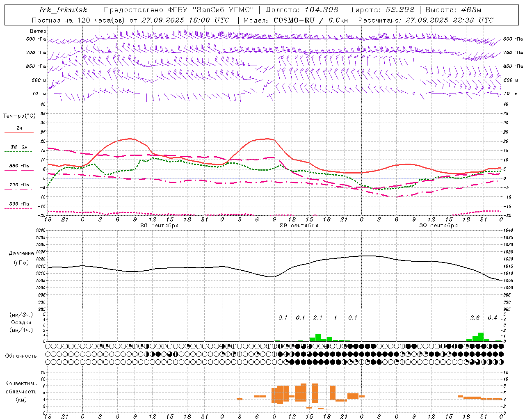This screenshot has height=420, width=525.
Task: Click the Облачность cloud cover label
Action: click(21, 356)
